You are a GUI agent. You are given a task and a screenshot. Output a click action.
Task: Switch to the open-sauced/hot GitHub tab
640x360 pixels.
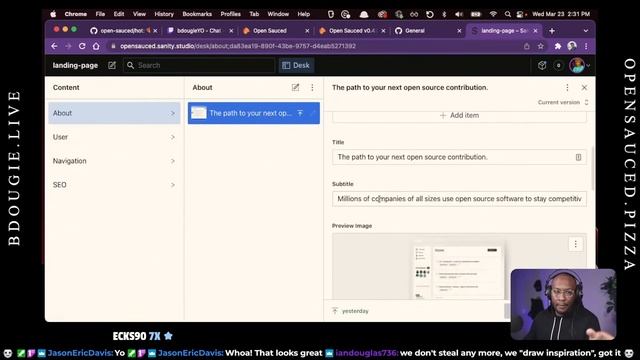tap(122, 31)
